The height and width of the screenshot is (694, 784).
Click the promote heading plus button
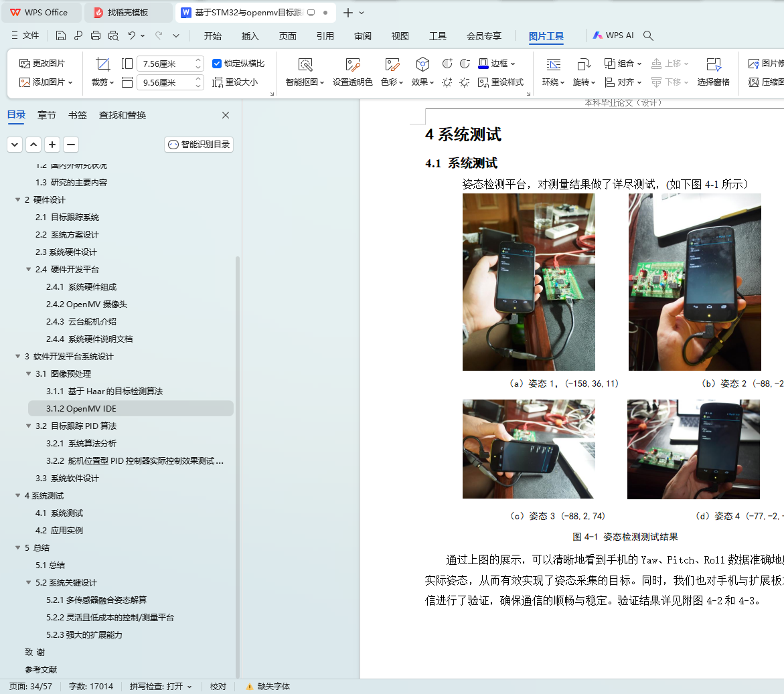(52, 145)
